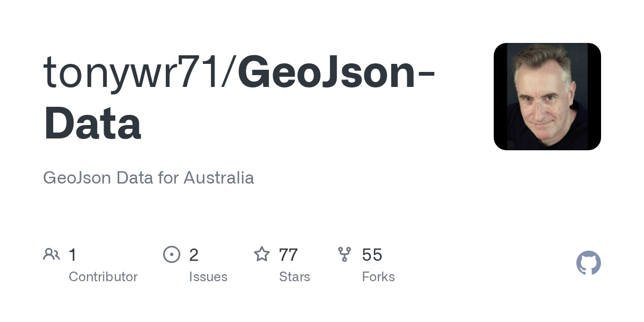Click the GitHub Octocat logo
Image resolution: width=644 pixels, height=322 pixels.
point(589,263)
